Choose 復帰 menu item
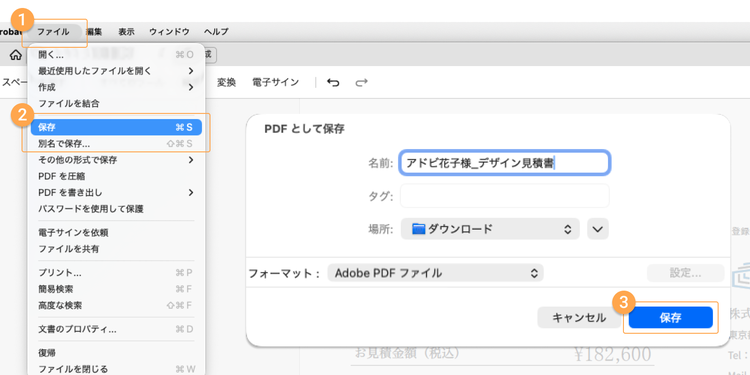Image resolution: width=750 pixels, height=375 pixels. (x=116, y=353)
